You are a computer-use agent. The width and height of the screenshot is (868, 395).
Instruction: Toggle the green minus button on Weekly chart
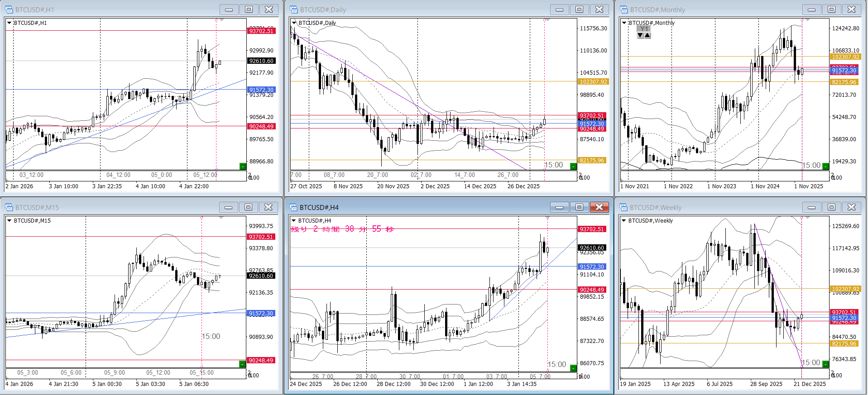(x=825, y=364)
